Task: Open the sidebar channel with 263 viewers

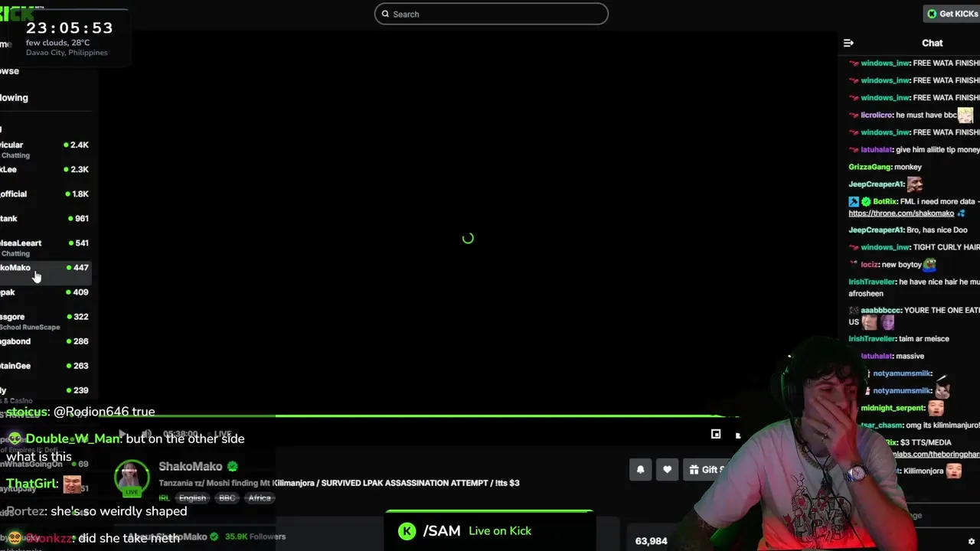Action: click(45, 366)
